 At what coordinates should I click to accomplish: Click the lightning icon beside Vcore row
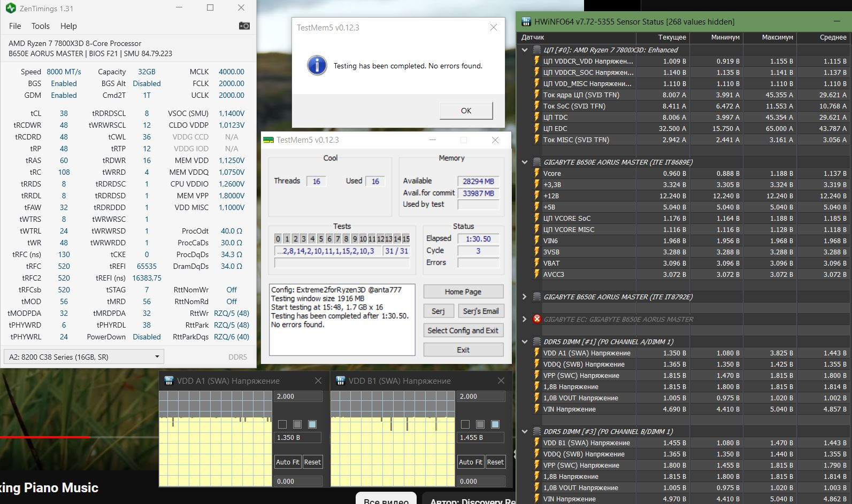coord(536,173)
